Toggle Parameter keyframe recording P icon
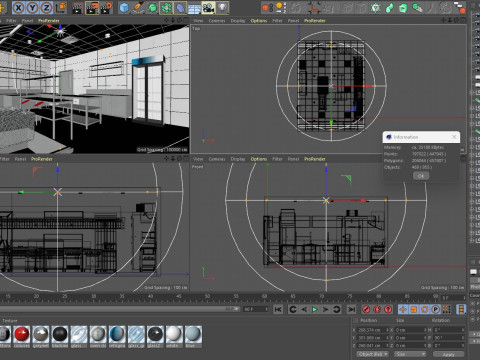Screen dimensions: 480x360 coord(436,309)
